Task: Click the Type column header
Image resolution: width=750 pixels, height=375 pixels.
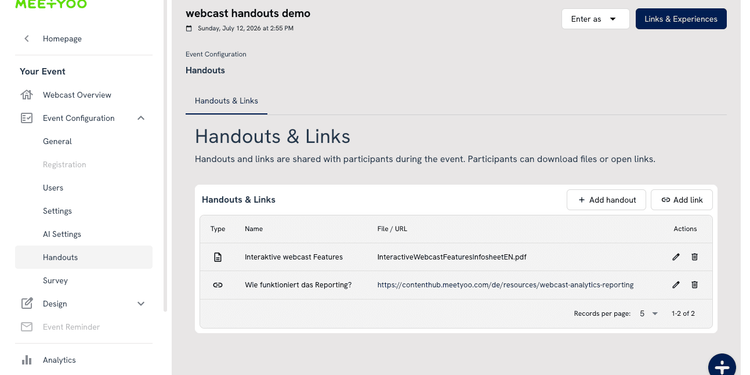Action: [x=218, y=229]
